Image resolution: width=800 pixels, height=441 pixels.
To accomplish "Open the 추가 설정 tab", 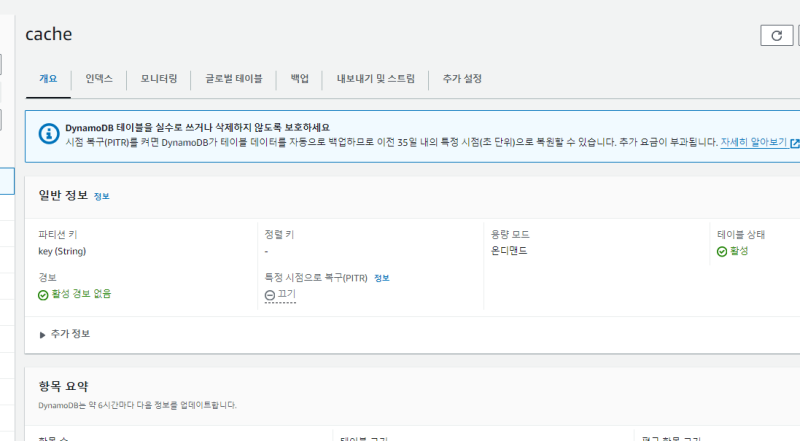I will tap(463, 78).
